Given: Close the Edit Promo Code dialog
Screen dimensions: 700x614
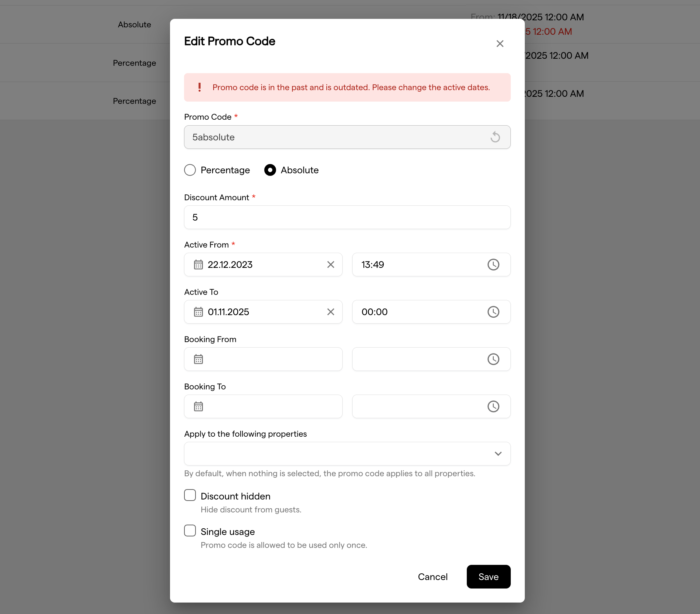Looking at the screenshot, I should pos(500,44).
